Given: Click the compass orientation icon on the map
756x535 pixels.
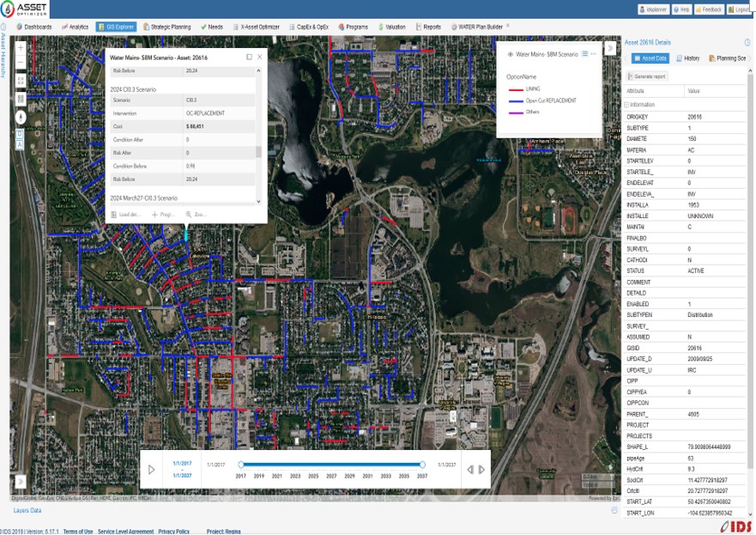Looking at the screenshot, I should point(21,117).
